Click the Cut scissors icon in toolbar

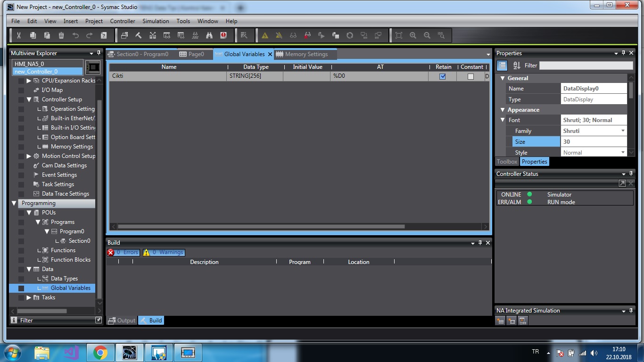click(19, 35)
